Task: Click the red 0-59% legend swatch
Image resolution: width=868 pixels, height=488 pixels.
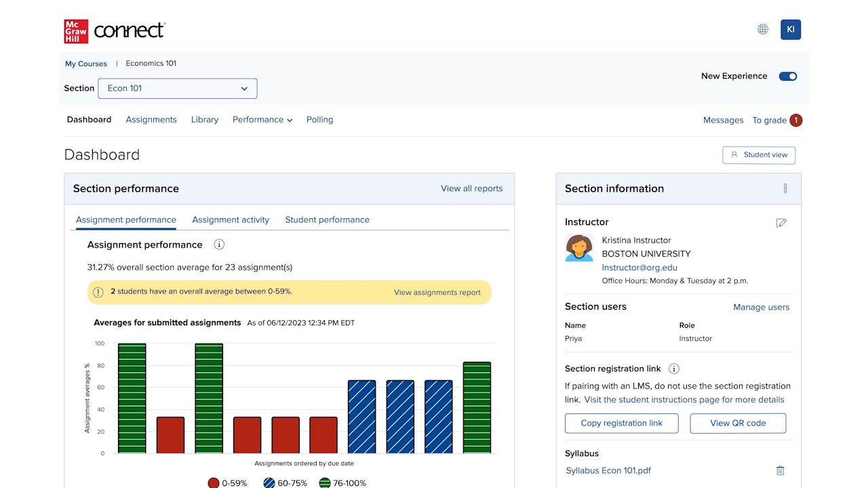Action: [x=214, y=483]
